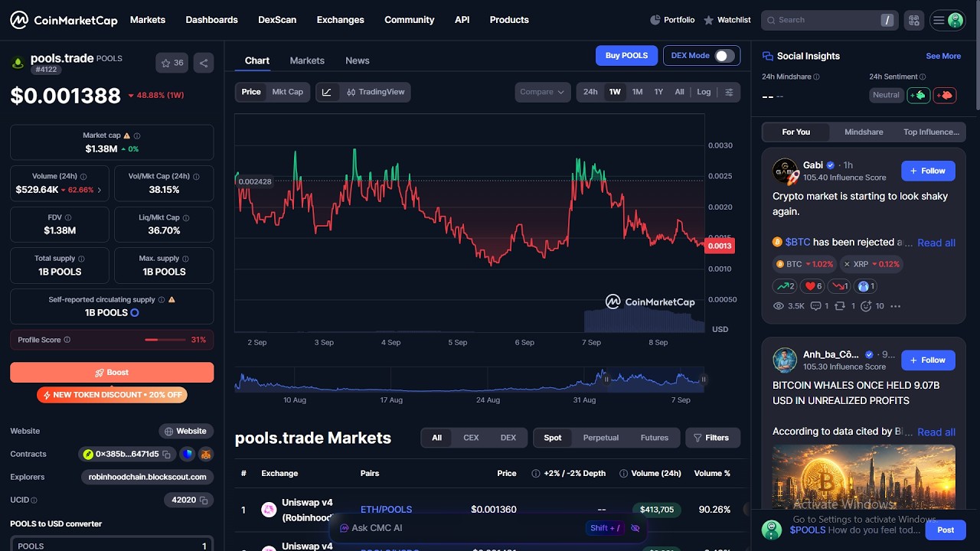The height and width of the screenshot is (551, 980).
Task: Open the Compare dropdown
Action: click(542, 92)
